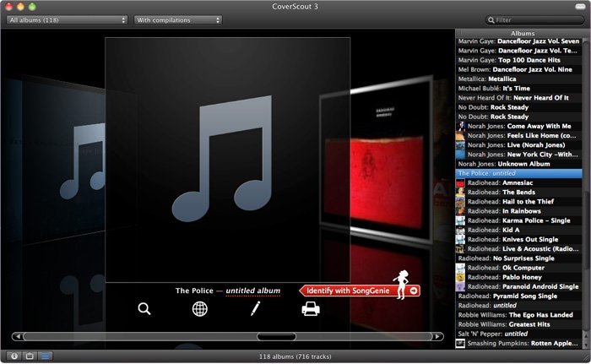The image size is (591, 364).
Task: Open the globe web search icon
Action: (200, 309)
